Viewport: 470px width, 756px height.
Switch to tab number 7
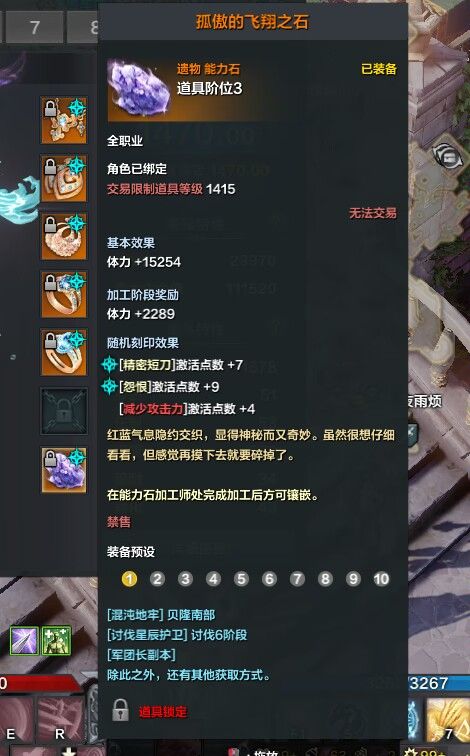click(34, 27)
